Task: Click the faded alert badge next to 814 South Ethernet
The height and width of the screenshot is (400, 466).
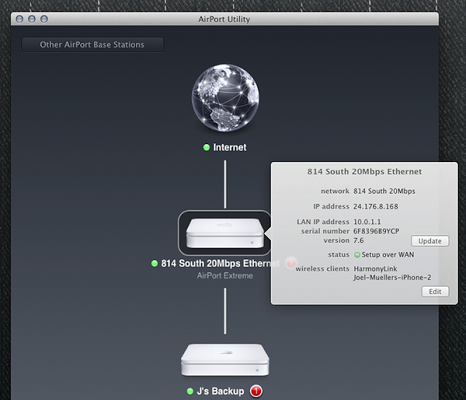Action: pos(291,263)
